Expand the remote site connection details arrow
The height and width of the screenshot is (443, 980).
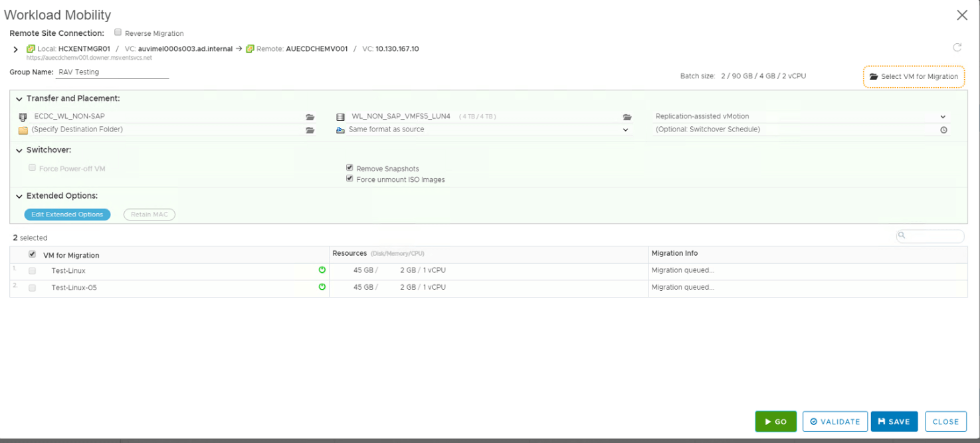point(16,49)
